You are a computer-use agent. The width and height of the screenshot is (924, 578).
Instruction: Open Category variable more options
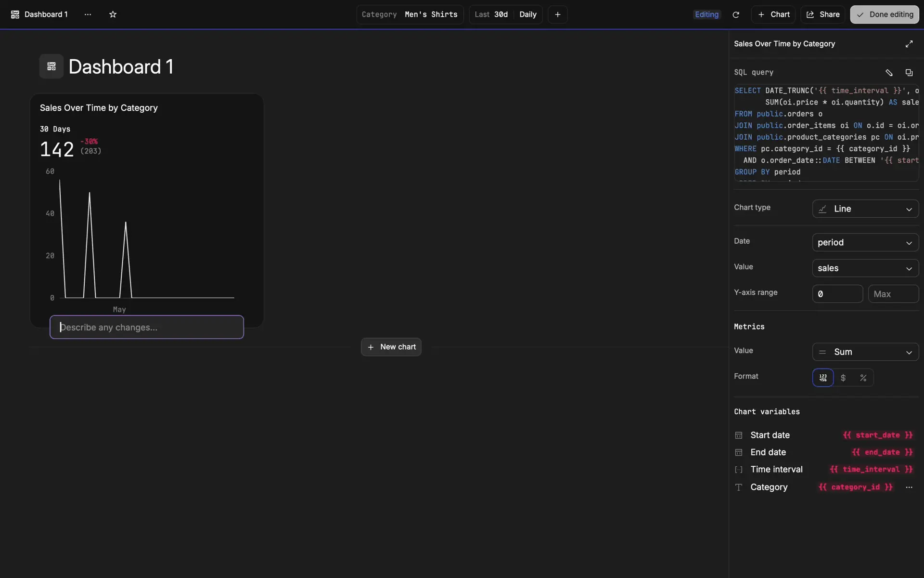[909, 487]
